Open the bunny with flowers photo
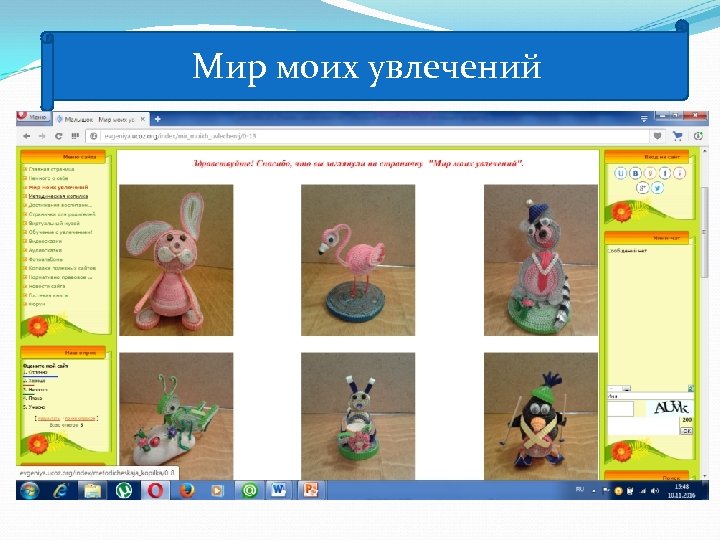 [x=358, y=416]
